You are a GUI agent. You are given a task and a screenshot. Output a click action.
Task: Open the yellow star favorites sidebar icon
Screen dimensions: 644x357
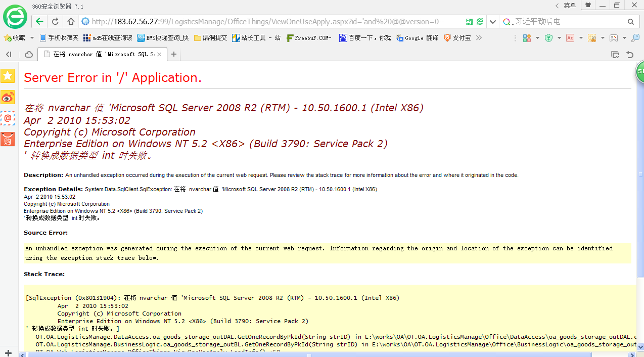(x=8, y=76)
